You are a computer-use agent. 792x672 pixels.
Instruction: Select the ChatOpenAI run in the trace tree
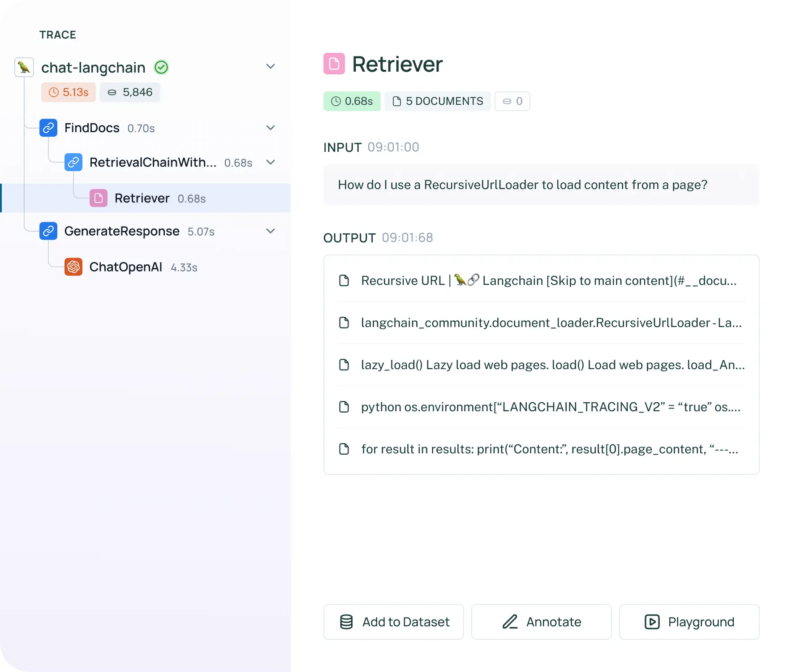(x=125, y=267)
